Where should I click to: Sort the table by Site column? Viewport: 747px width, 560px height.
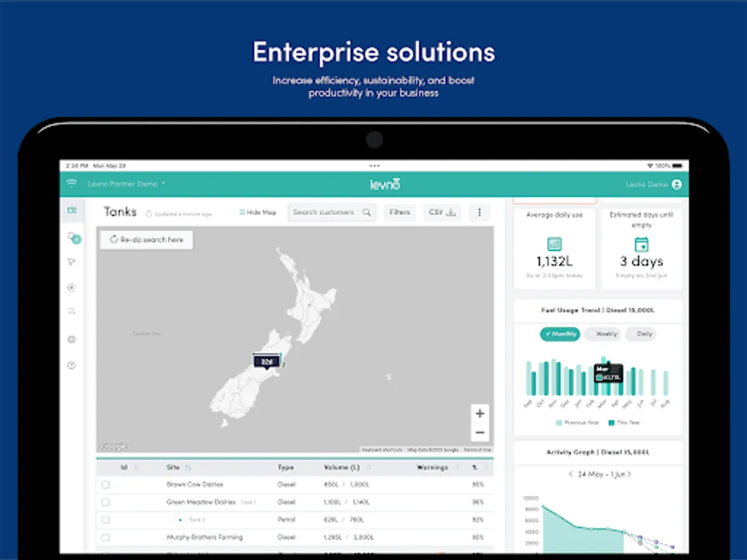(179, 467)
